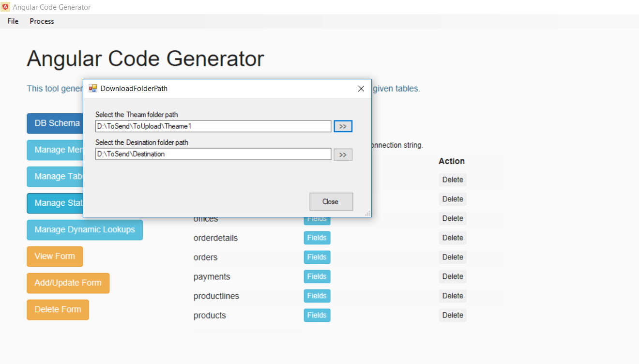Open the Add/Update Form
The height and width of the screenshot is (364, 639).
click(x=68, y=283)
